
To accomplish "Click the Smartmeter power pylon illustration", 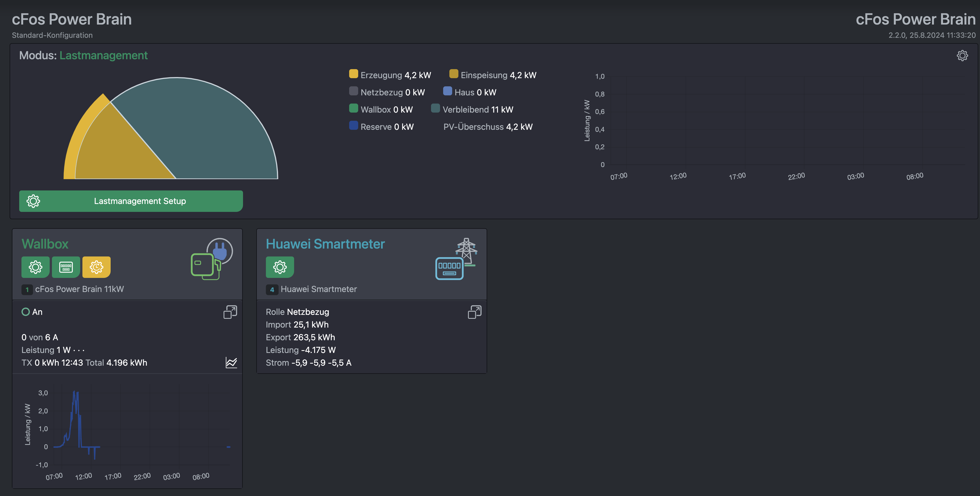I will tap(456, 259).
